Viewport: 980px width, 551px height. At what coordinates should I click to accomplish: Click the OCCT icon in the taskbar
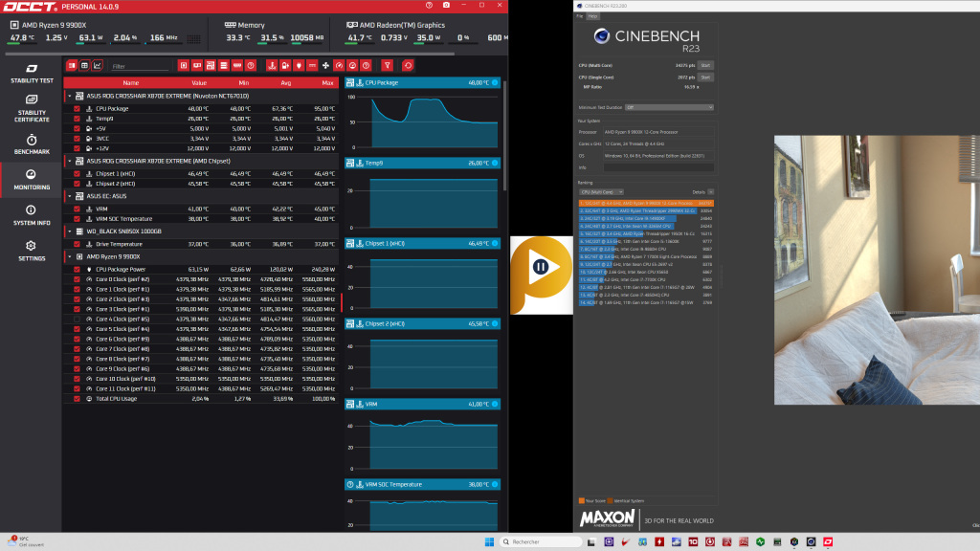point(828,541)
